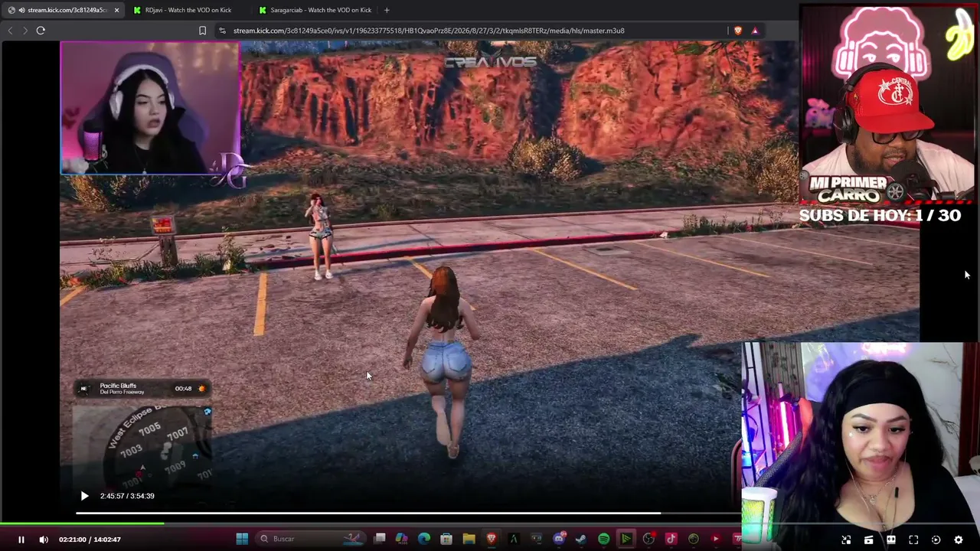Bookmark this page
980x551 pixels.
click(x=202, y=31)
